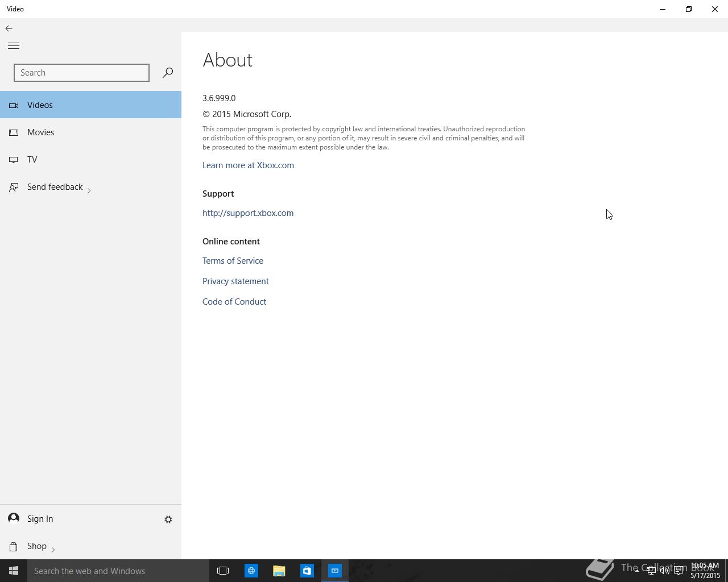The image size is (728, 582).
Task: Click the back arrow button
Action: coord(9,28)
